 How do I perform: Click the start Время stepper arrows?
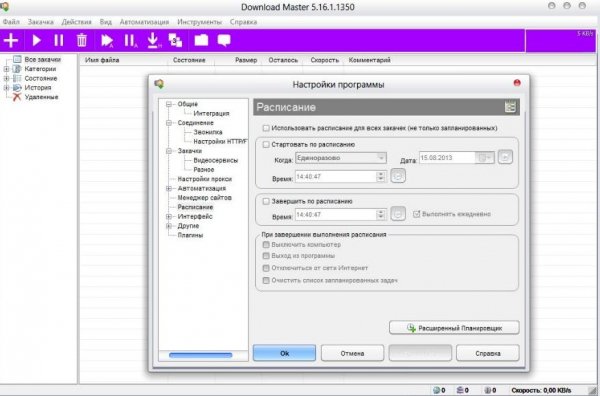pyautogui.click(x=380, y=176)
